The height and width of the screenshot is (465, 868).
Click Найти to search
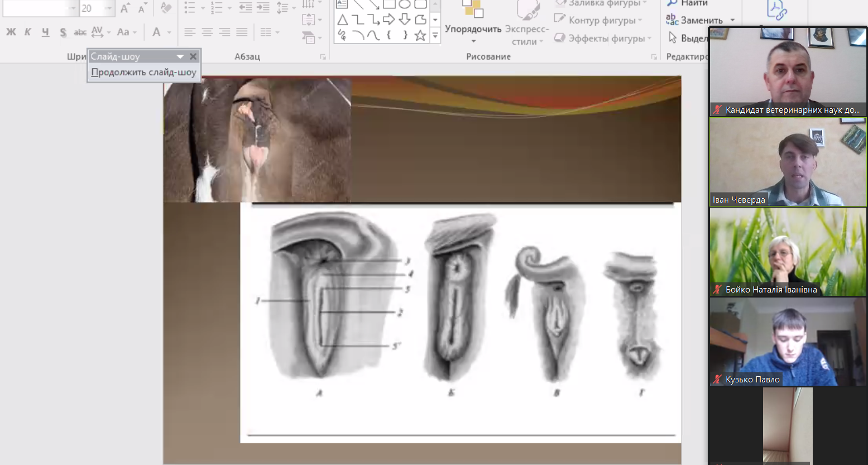click(x=688, y=3)
